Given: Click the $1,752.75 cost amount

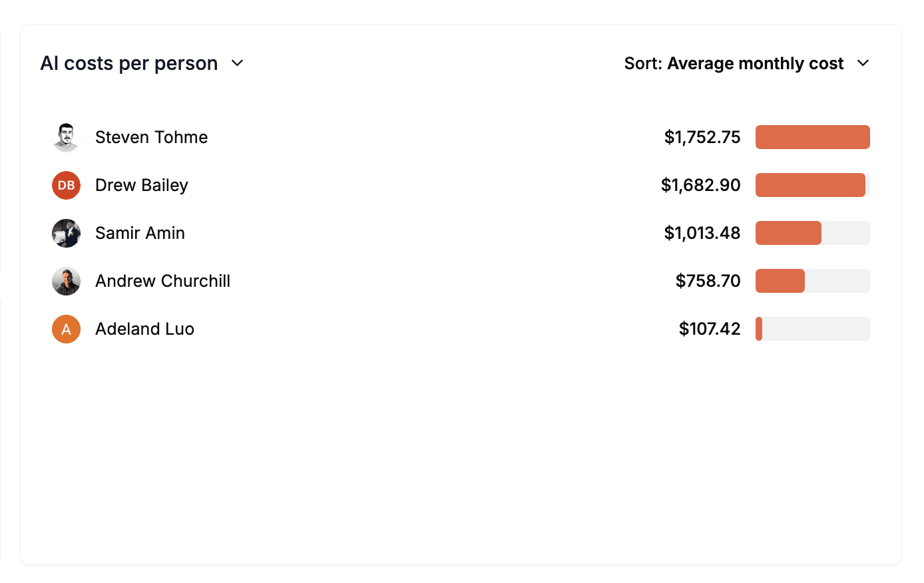Looking at the screenshot, I should pyautogui.click(x=702, y=137).
